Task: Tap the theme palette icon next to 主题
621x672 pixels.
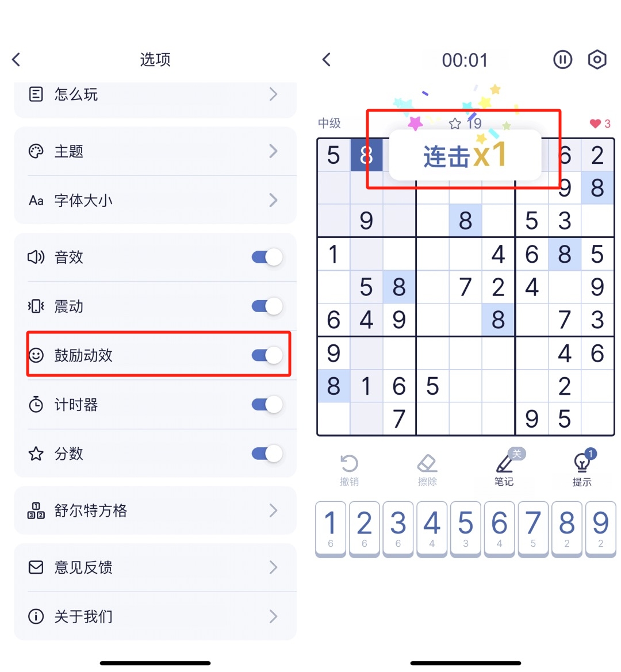Action: point(36,151)
